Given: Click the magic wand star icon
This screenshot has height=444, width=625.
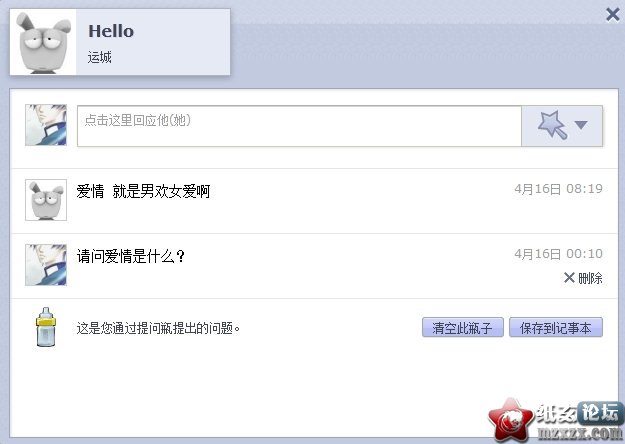Looking at the screenshot, I should point(552,125).
